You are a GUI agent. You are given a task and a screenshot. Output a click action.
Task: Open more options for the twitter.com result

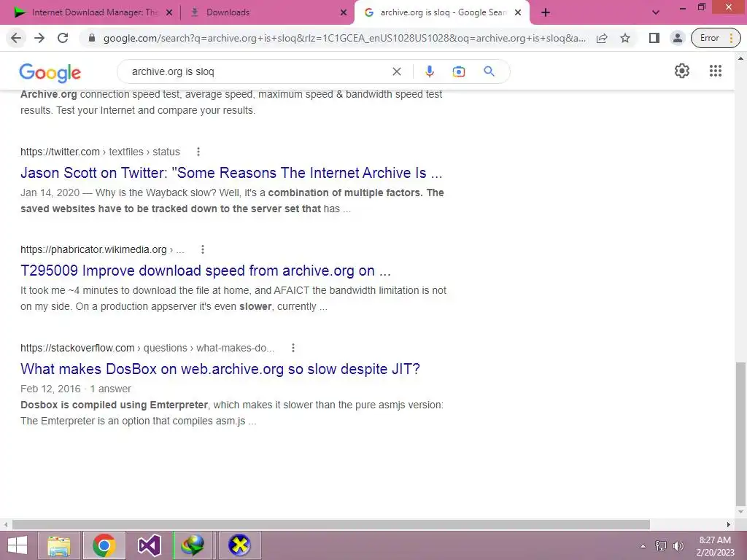198,152
